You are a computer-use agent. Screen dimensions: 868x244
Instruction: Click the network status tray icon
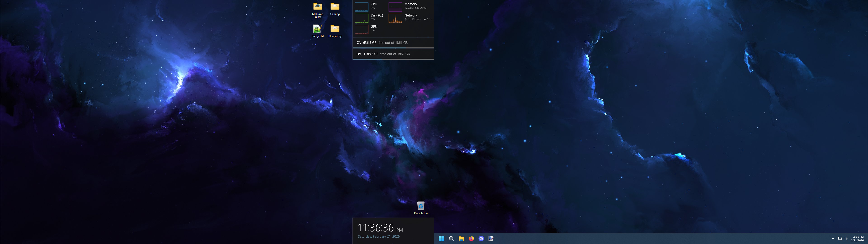click(840, 239)
